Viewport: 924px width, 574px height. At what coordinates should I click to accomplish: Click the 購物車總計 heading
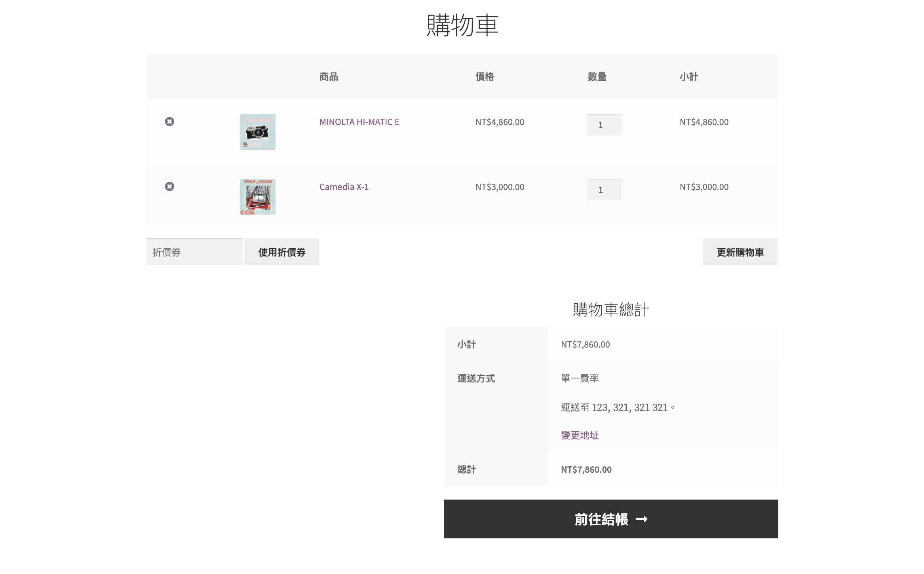tap(611, 310)
